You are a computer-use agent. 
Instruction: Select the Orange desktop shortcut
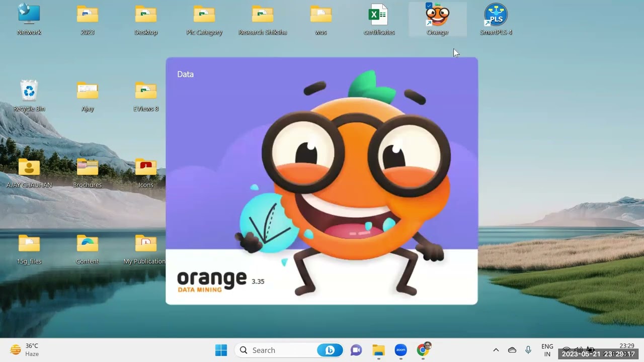tap(438, 20)
